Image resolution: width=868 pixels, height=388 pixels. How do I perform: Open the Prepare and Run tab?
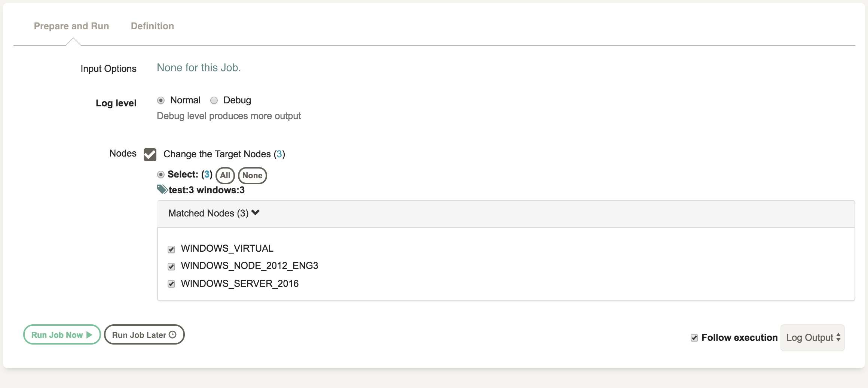tap(71, 26)
